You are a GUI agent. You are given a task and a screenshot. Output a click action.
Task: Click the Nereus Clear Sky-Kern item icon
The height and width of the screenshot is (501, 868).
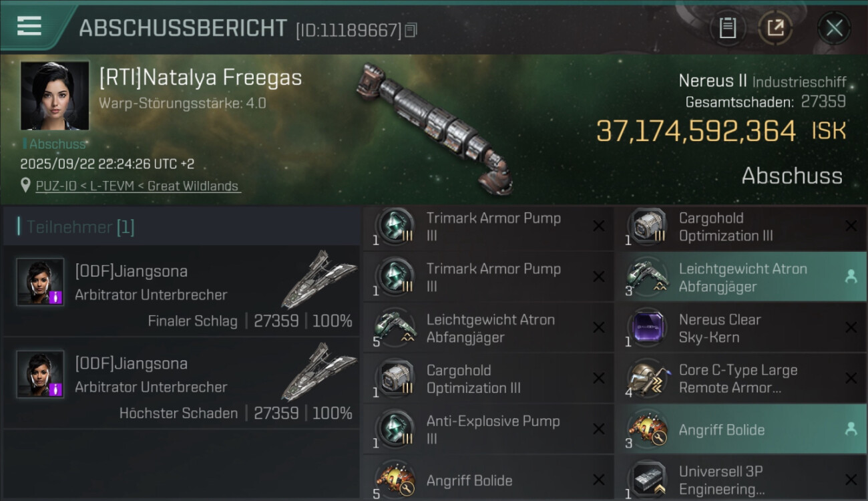coord(647,328)
